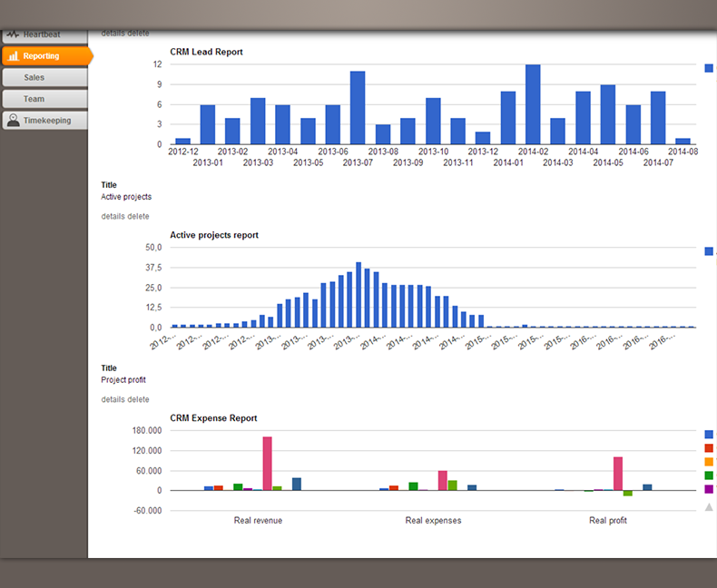Click green legend swatch in Expense Report
Image resolution: width=717 pixels, height=588 pixels.
709,475
